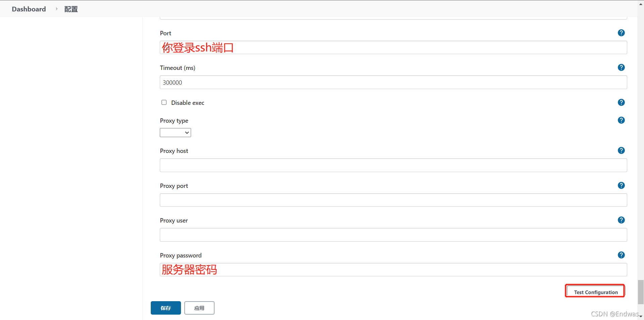
Task: Click the Proxy host input field
Action: 393,165
